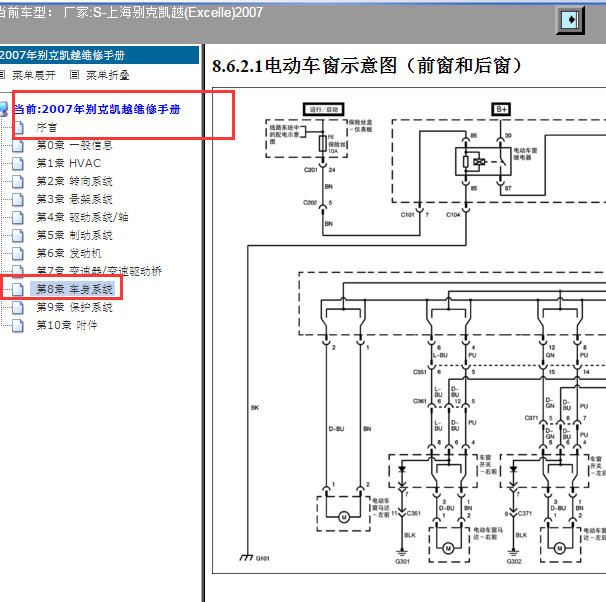Click the B+ power label in diagram
Image resolution: width=606 pixels, height=602 pixels.
501,109
